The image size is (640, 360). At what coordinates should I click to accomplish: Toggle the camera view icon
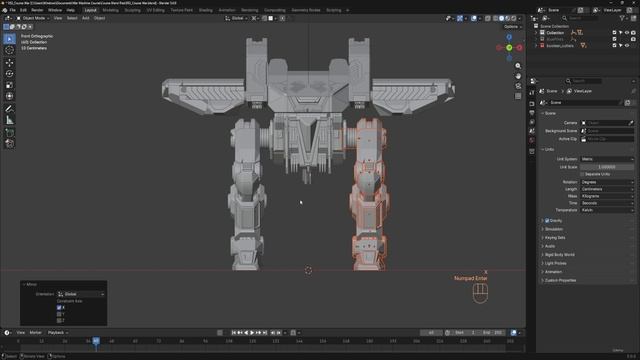(x=518, y=86)
